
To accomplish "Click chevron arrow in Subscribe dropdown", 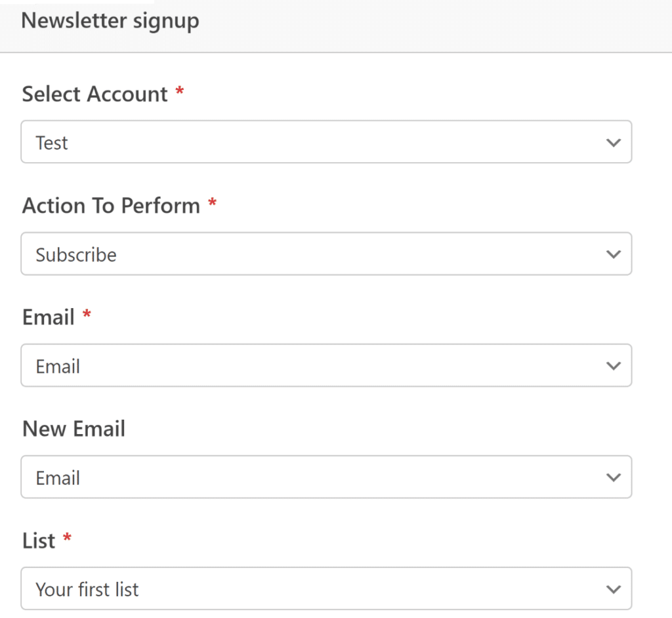I will 614,254.
